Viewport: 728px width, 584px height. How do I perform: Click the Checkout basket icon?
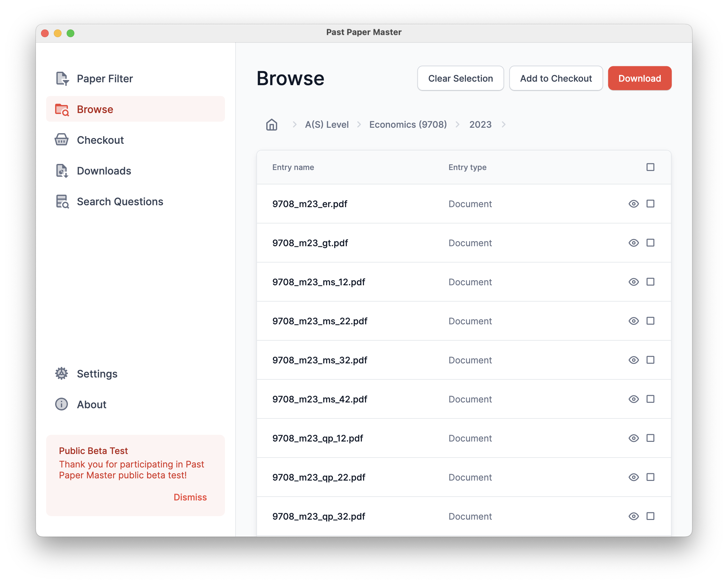click(62, 140)
